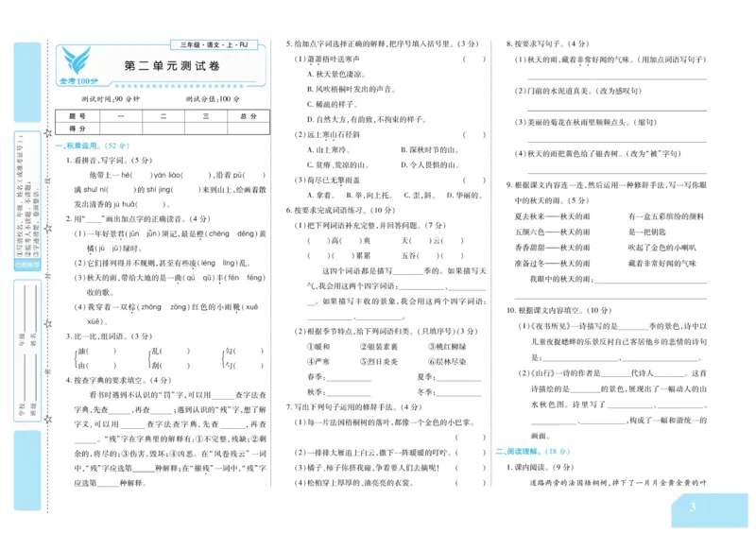
Task: Click the 测试分值:100分 text
Action: [x=212, y=98]
